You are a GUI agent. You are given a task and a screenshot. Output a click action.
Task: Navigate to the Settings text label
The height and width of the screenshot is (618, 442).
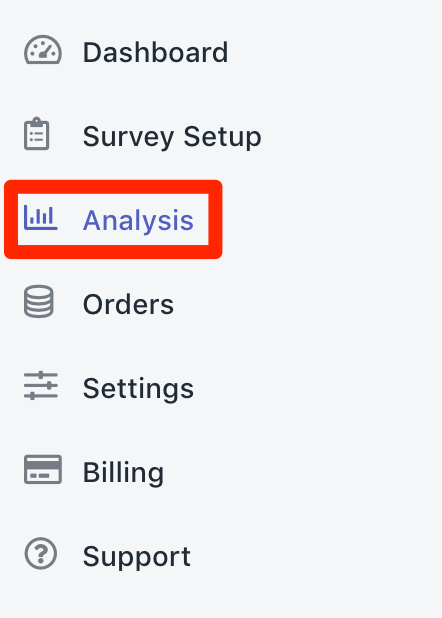coord(138,389)
